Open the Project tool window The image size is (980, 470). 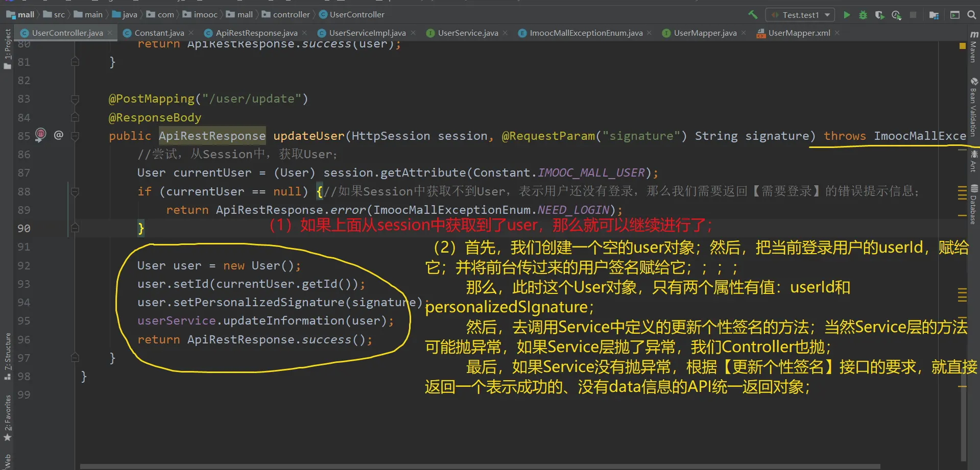pos(7,48)
